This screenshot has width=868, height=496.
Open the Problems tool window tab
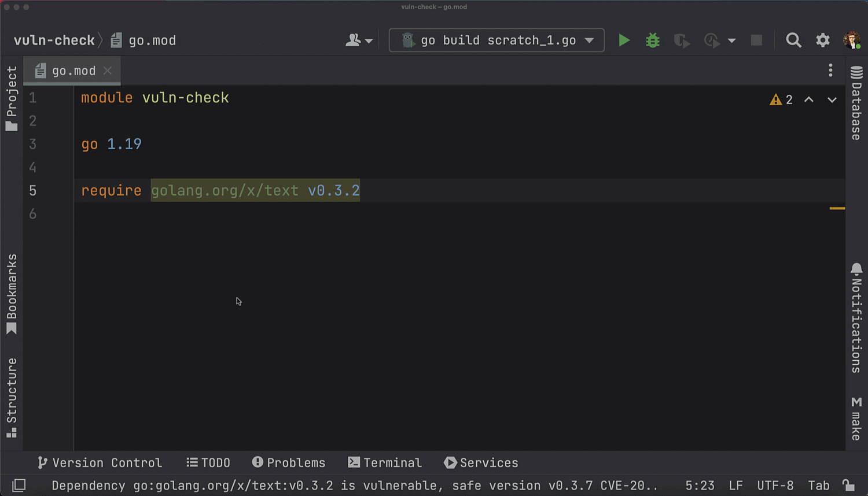coord(289,462)
